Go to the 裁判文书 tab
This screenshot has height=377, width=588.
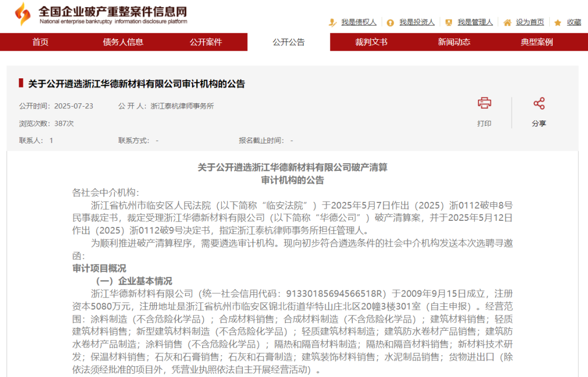[371, 42]
